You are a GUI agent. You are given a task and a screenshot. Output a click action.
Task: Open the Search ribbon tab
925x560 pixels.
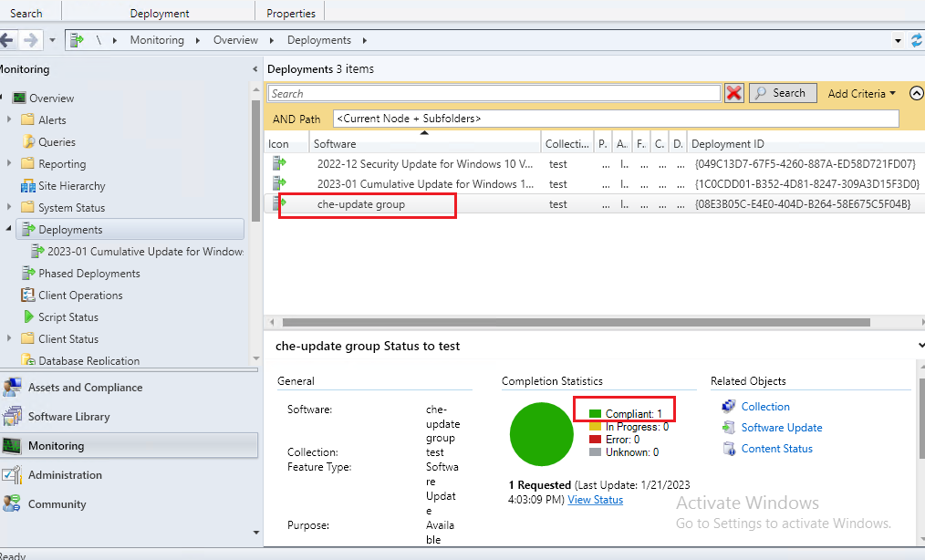click(x=26, y=13)
